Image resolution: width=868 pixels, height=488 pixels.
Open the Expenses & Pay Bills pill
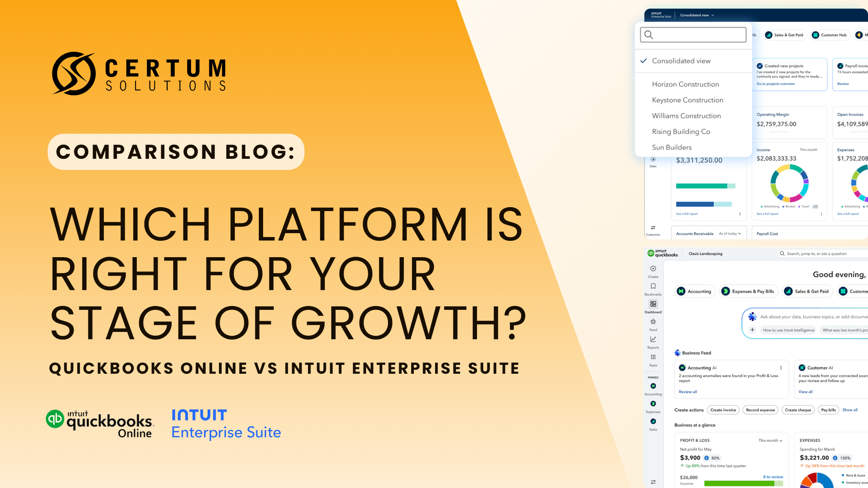(749, 291)
